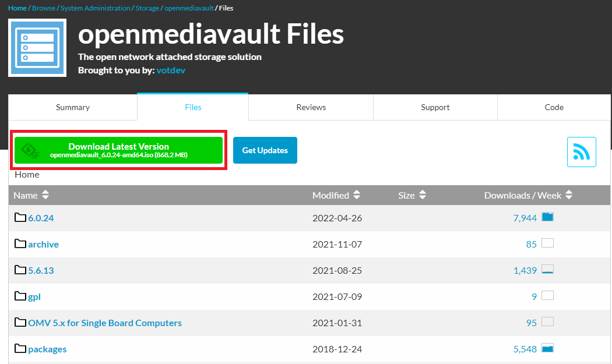Click the Home path label above table
This screenshot has width=612, height=364.
coord(27,174)
